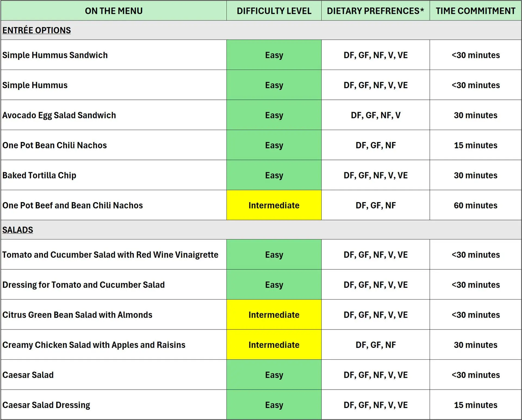Viewport: 522px width, 420px height.
Task: Select DF, GF, NF, V for Avocado Egg Salad
Action: 375,115
